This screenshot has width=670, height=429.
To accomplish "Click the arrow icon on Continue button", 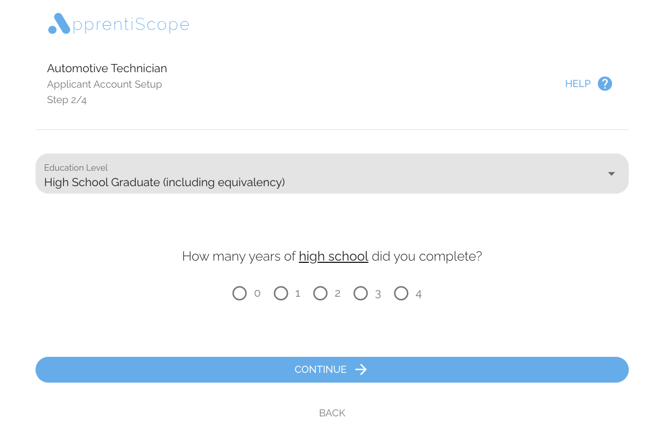I will 361,370.
